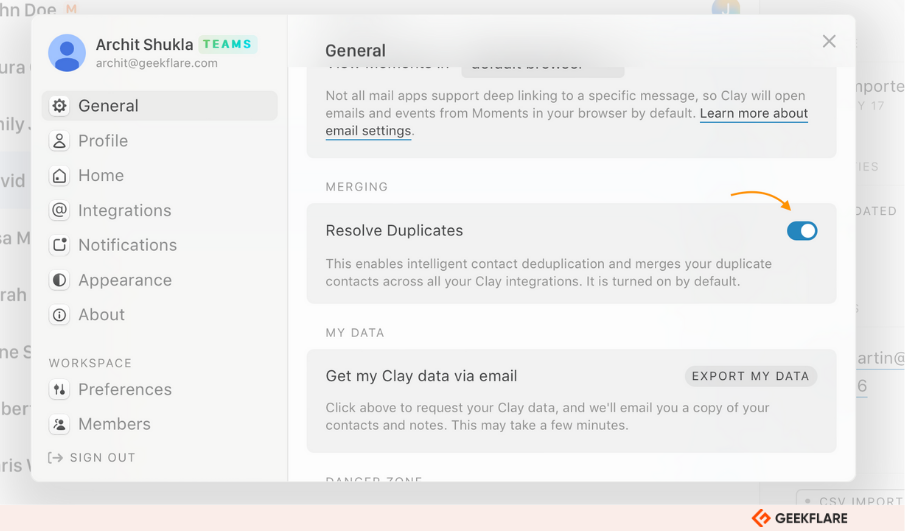907x532 pixels.
Task: Click the Notifications icon in sidebar
Action: [60, 245]
